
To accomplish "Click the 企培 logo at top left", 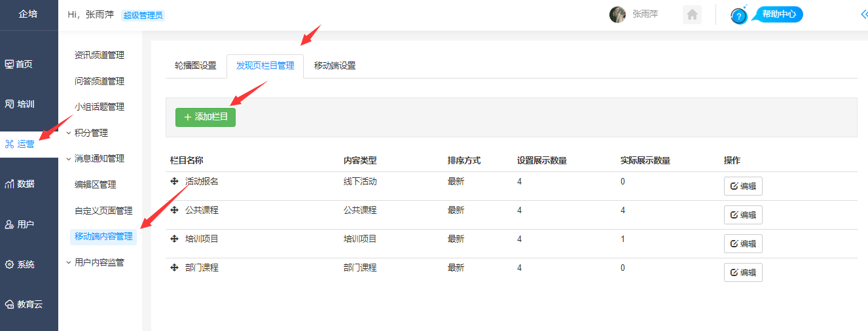I will pos(28,14).
